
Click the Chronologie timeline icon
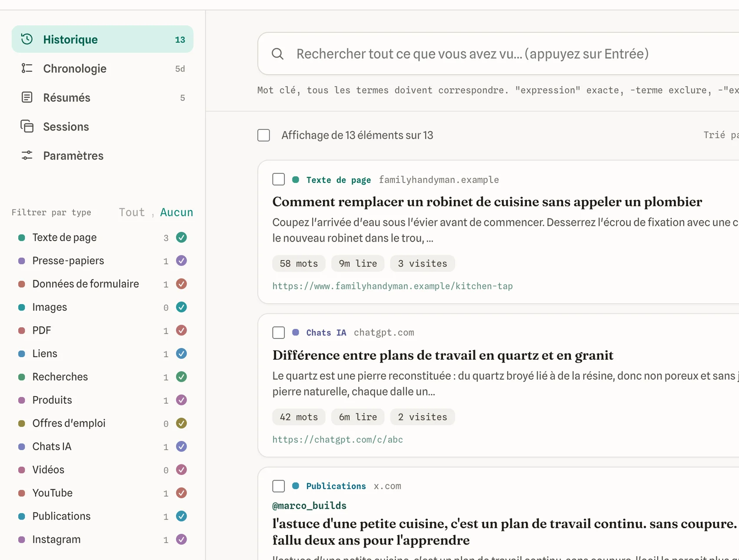(27, 68)
